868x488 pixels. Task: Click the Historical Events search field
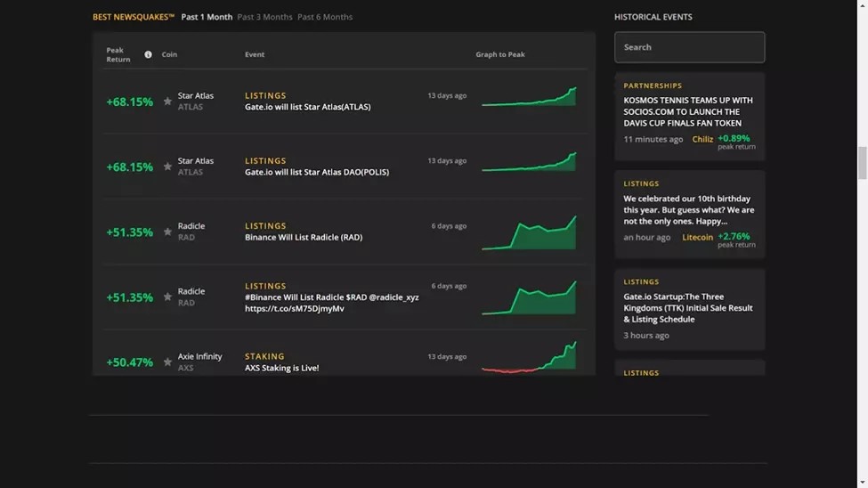pos(689,47)
